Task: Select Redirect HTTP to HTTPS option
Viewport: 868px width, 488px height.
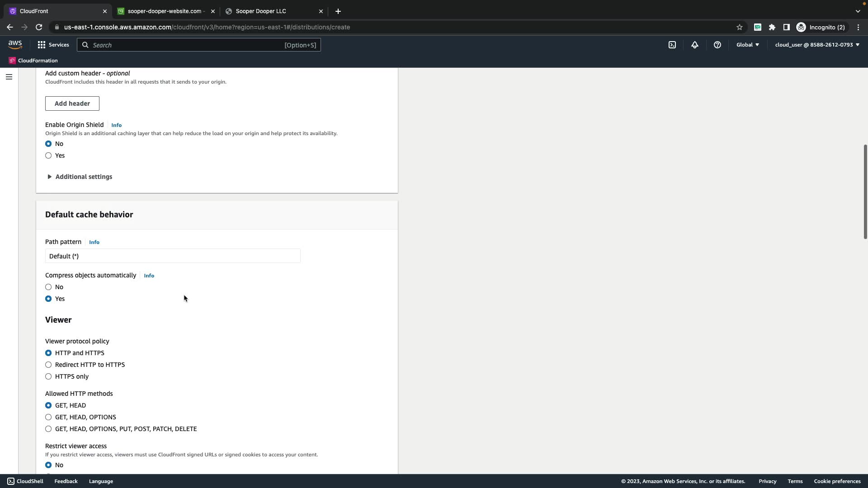Action: pyautogui.click(x=48, y=365)
